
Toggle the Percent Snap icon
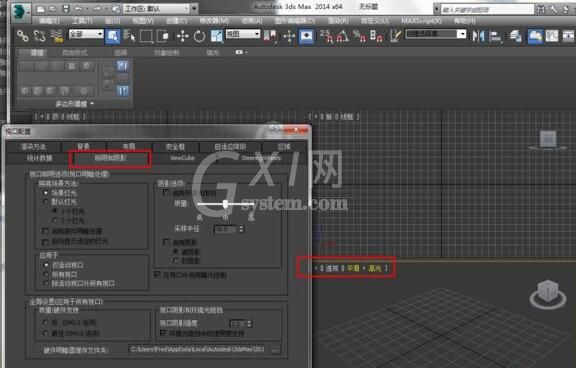coord(359,36)
